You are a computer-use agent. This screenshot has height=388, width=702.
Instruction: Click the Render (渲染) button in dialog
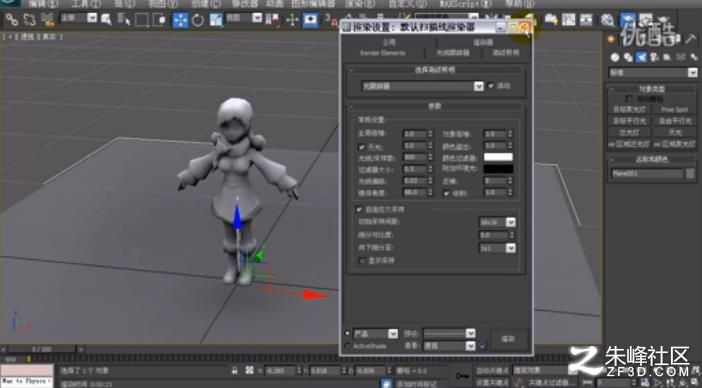(509, 339)
